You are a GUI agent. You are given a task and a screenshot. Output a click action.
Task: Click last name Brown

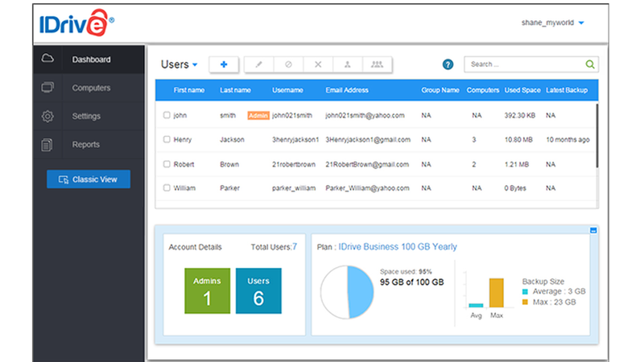229,164
